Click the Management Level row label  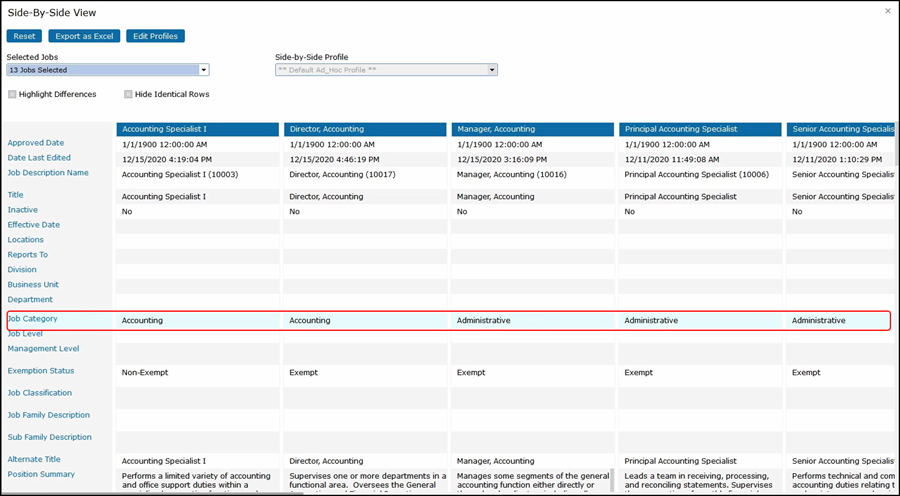click(43, 349)
